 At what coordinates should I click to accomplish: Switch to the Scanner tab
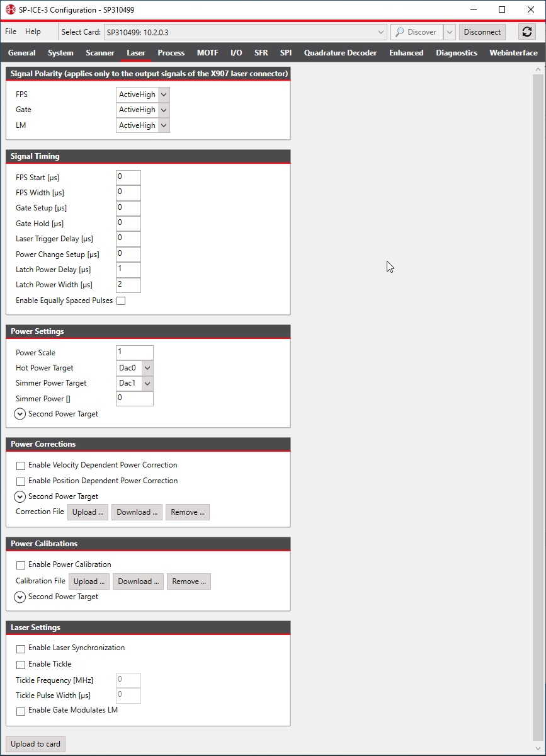click(100, 53)
